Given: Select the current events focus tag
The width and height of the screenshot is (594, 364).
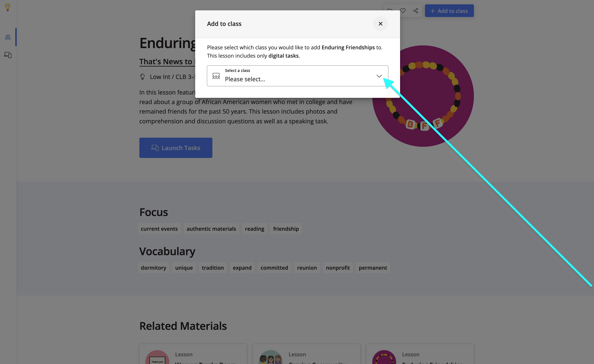Looking at the screenshot, I should [159, 229].
